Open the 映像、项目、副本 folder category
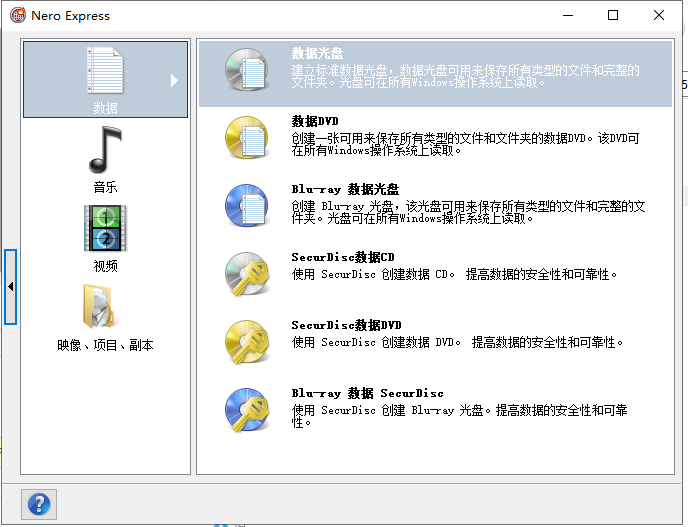Viewport: 688px width, 527px height. [x=99, y=306]
